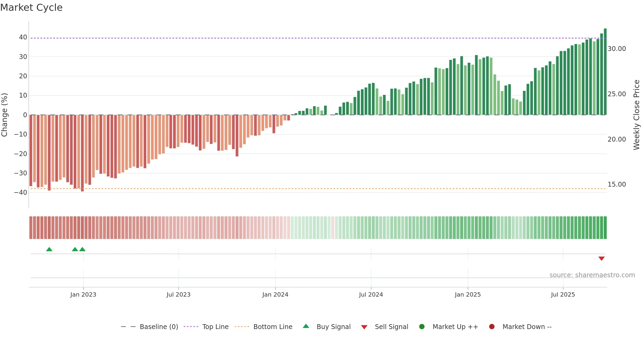Image resolution: width=644 pixels, height=362 pixels.
Task: Toggle the Market Down -- legend entry
Action: (520, 327)
